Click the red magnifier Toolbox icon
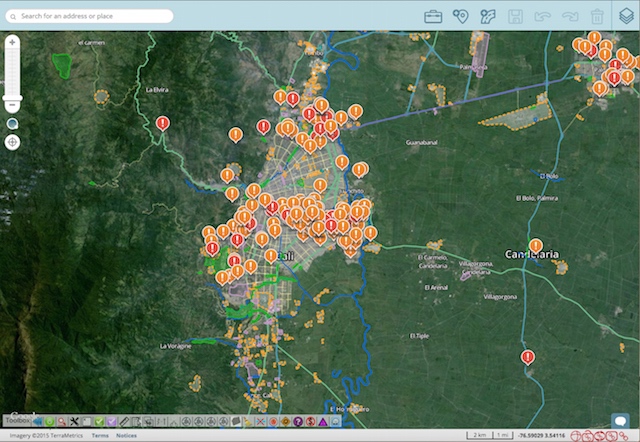 (x=62, y=422)
